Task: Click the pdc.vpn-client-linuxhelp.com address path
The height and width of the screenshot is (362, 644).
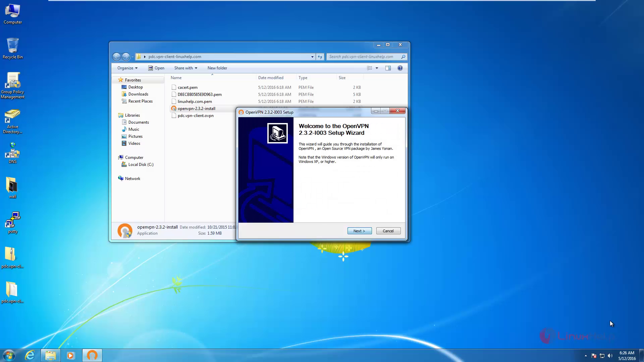Action: (x=175, y=57)
